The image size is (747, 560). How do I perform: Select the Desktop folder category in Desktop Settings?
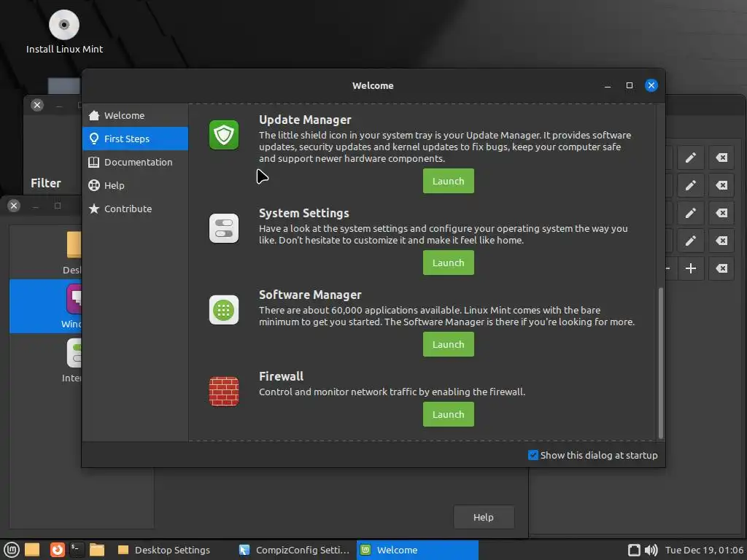pyautogui.click(x=46, y=253)
